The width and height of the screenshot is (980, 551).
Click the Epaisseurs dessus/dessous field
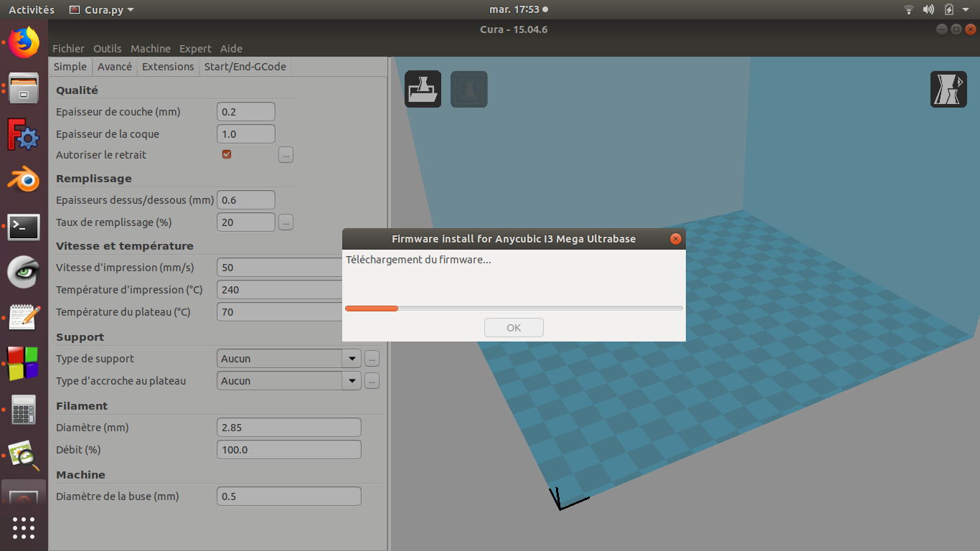coord(246,200)
